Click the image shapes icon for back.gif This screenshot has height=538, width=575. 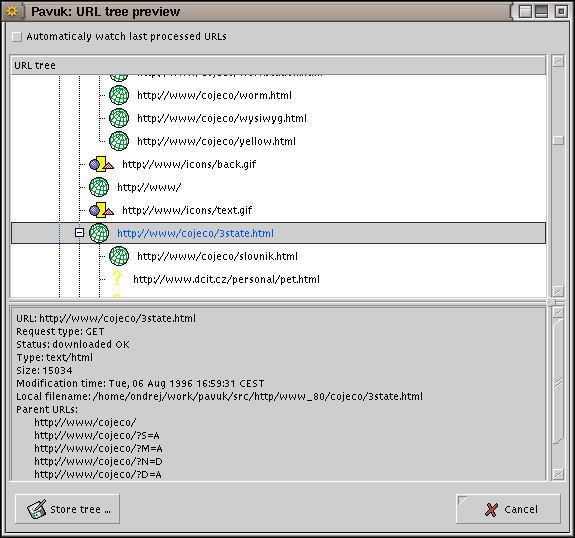coord(102,164)
